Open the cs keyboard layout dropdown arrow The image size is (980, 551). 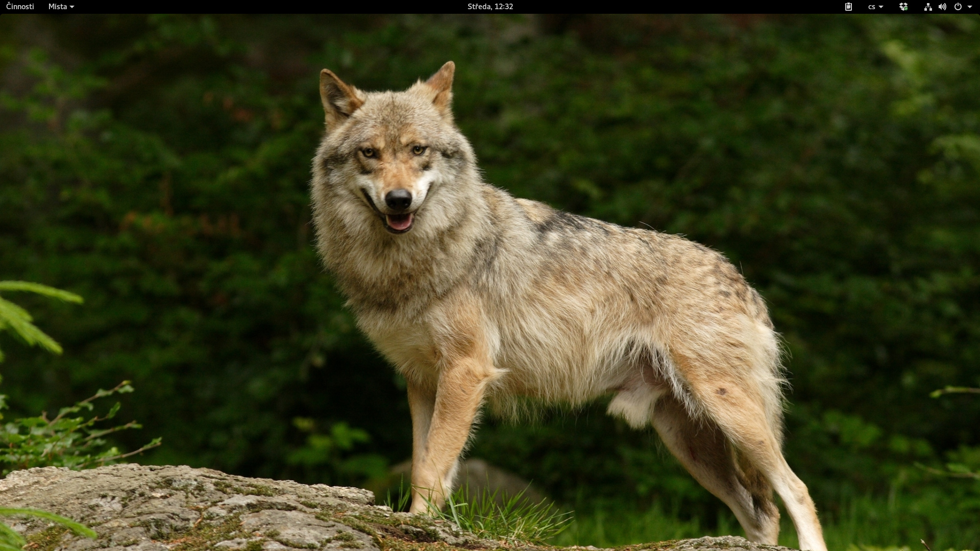[x=881, y=7]
